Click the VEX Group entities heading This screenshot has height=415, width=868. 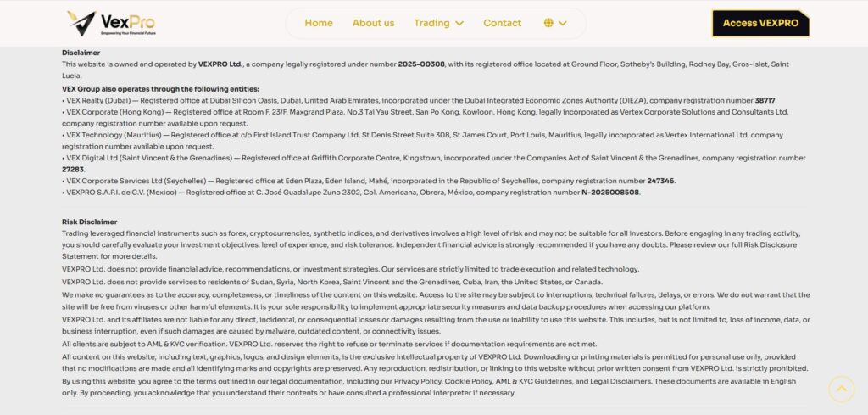point(160,88)
